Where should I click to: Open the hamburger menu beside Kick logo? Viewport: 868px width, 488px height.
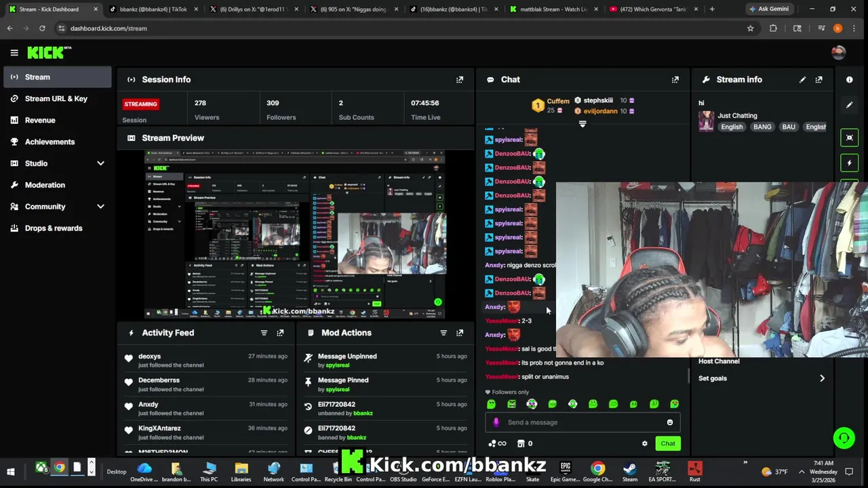[x=14, y=52]
